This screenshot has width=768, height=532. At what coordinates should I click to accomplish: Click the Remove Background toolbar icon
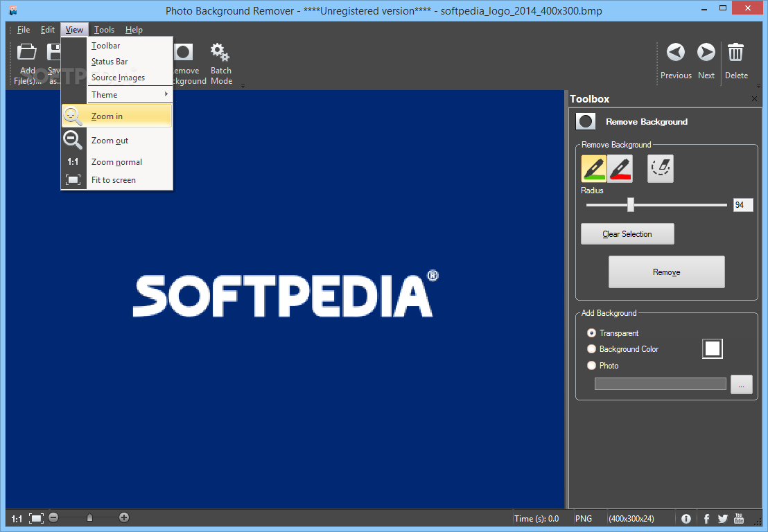[x=184, y=52]
